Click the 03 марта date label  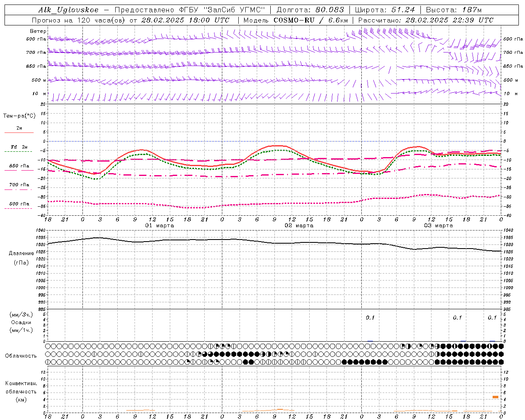(438, 226)
